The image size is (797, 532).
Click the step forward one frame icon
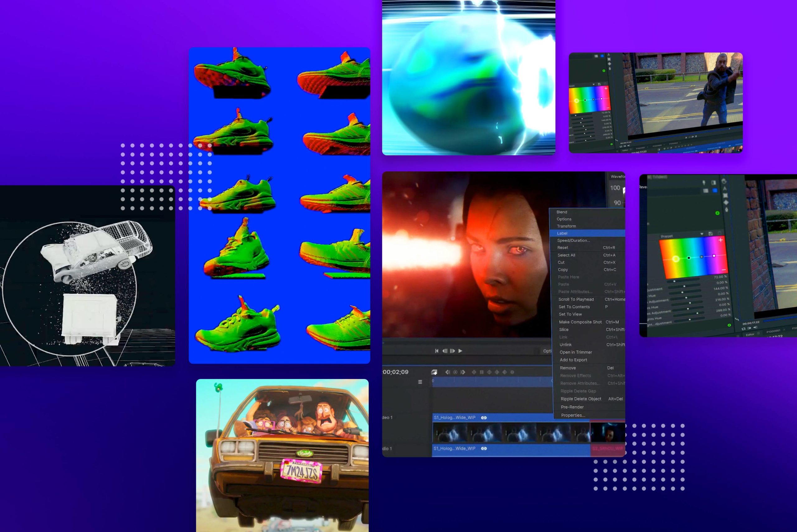tap(452, 351)
